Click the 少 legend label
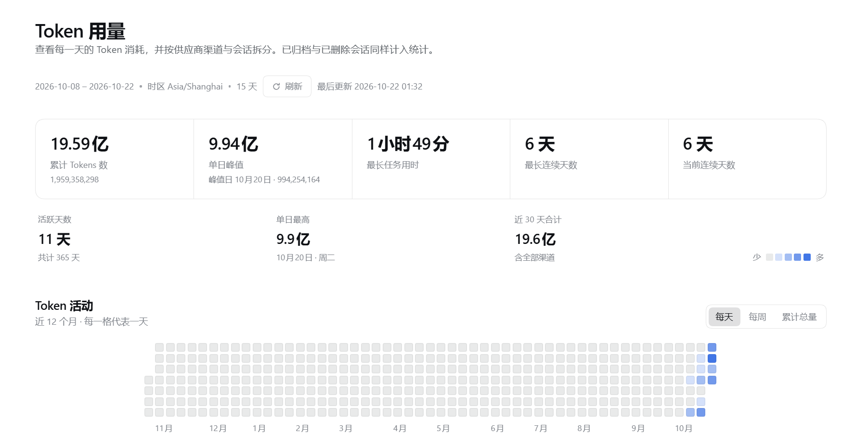 click(757, 257)
